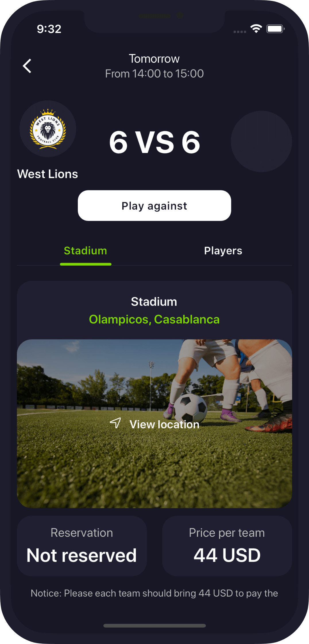
Task: Tap the 6 VS 6 match format
Action: click(x=154, y=142)
